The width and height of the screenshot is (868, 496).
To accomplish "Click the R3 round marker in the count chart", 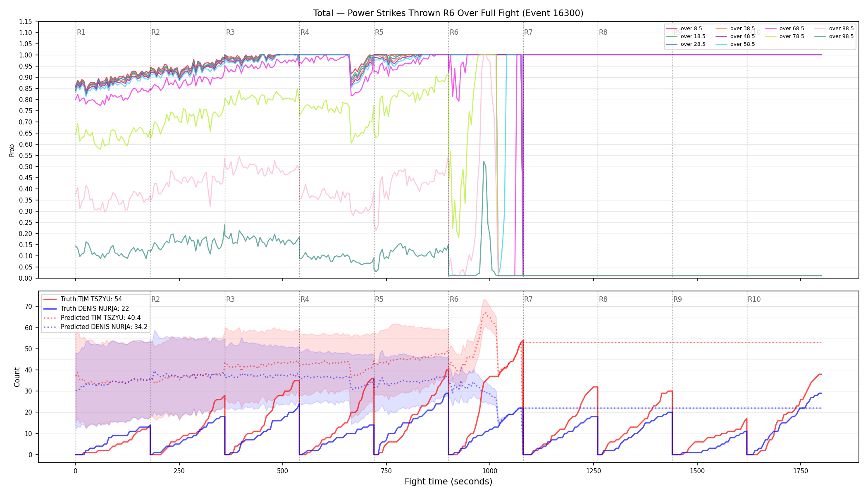I will click(x=230, y=299).
